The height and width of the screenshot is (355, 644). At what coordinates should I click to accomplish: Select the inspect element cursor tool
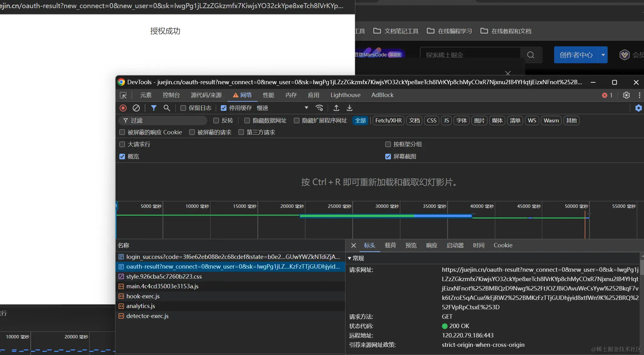[x=123, y=95]
